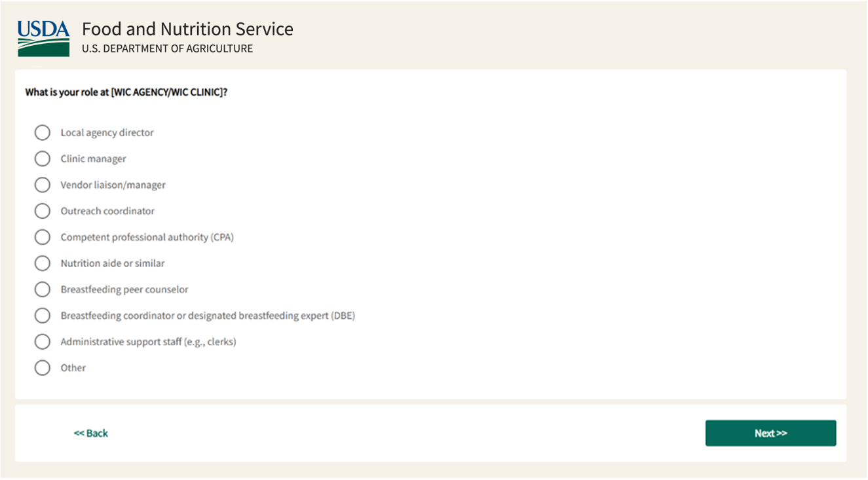Select the Breastfeeding peer counselor radio button
Screen dimensions: 868x480
click(43, 289)
